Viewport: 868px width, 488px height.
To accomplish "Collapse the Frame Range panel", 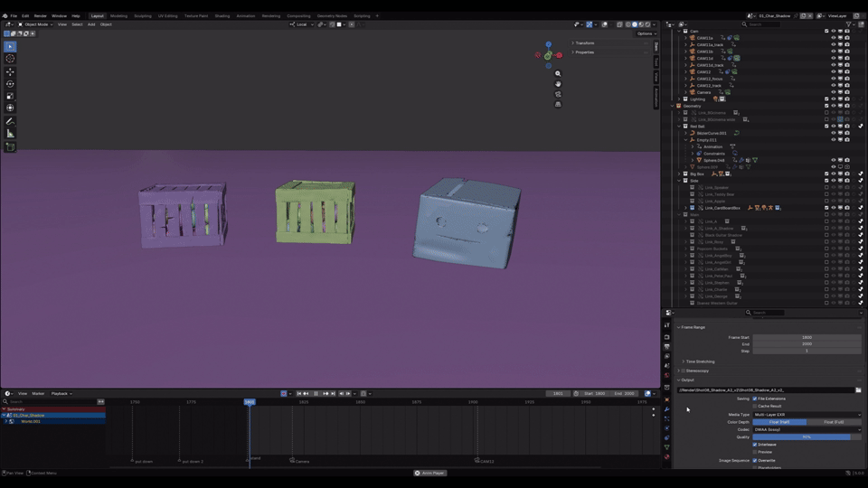I will click(692, 327).
